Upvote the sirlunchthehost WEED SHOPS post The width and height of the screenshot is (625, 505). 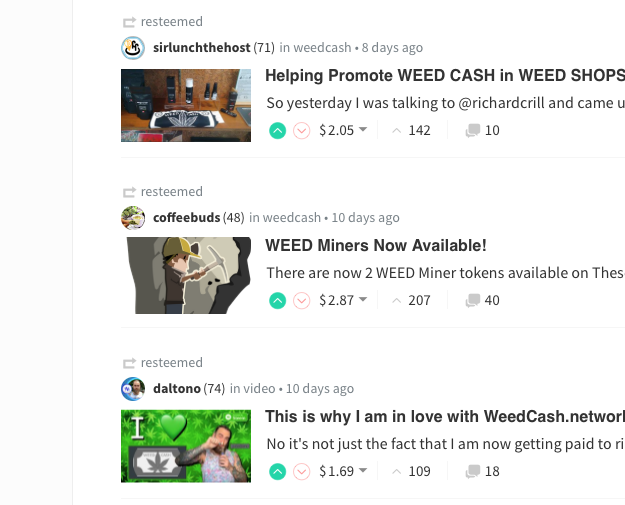277,131
